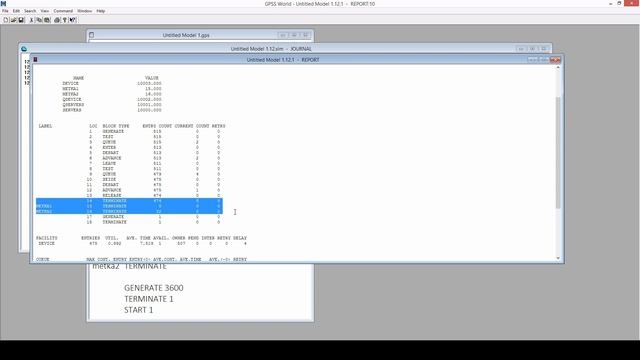The width and height of the screenshot is (640, 360).
Task: Open the Window menu
Action: (x=84, y=11)
